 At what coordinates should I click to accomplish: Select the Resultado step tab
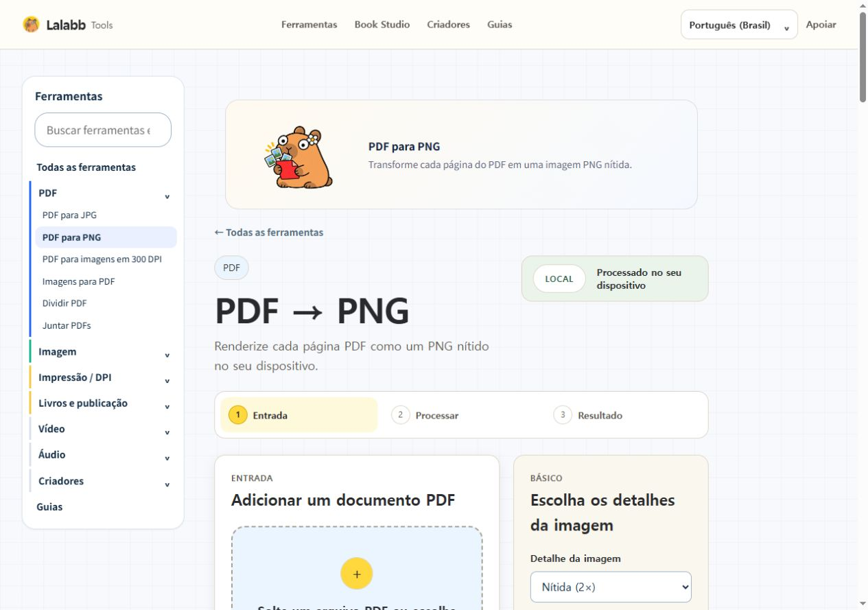pyautogui.click(x=624, y=415)
